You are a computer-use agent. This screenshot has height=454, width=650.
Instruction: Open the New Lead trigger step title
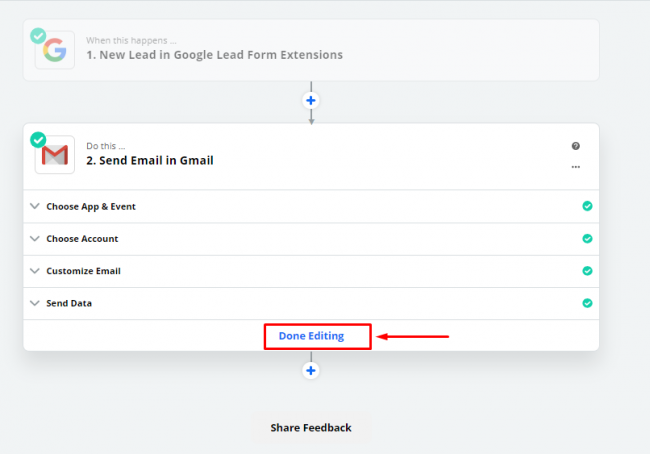(x=214, y=55)
